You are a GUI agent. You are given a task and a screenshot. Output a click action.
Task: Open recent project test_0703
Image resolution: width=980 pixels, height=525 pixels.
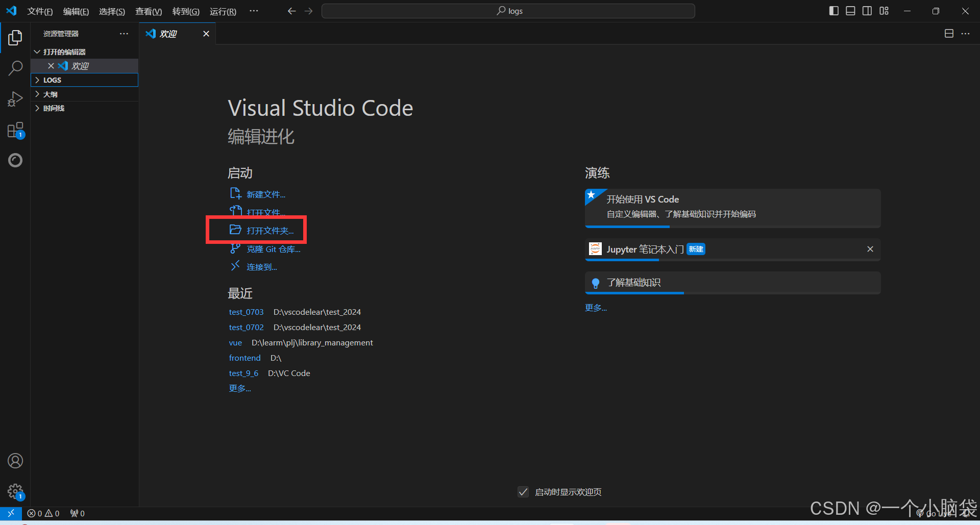pyautogui.click(x=246, y=312)
